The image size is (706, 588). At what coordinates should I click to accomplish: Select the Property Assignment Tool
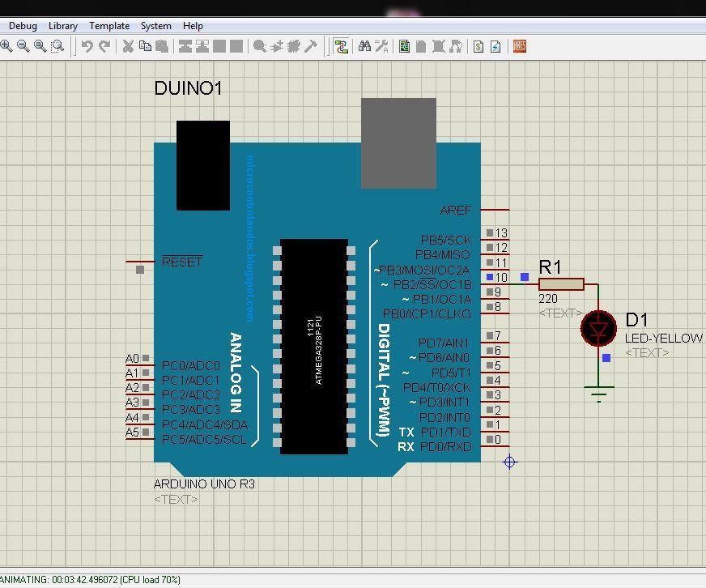pos(381,46)
